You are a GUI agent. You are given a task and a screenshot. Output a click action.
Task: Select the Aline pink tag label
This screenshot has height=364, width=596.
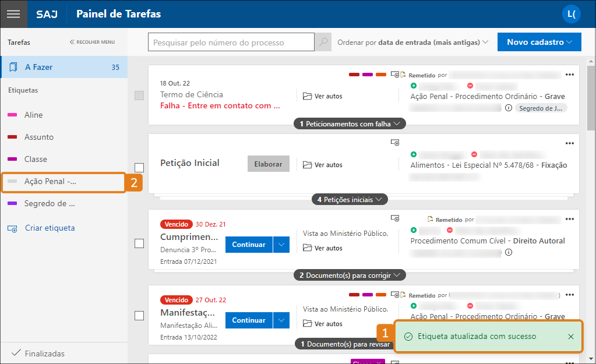click(33, 115)
